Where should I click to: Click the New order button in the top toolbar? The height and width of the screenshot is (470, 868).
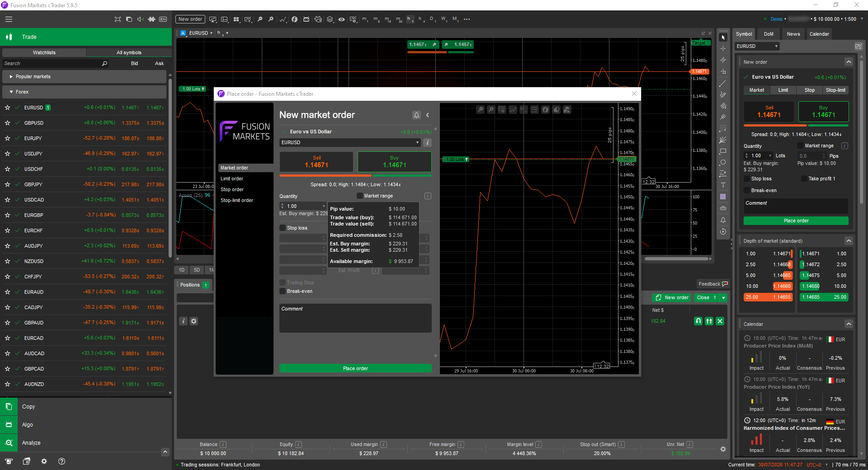190,19
